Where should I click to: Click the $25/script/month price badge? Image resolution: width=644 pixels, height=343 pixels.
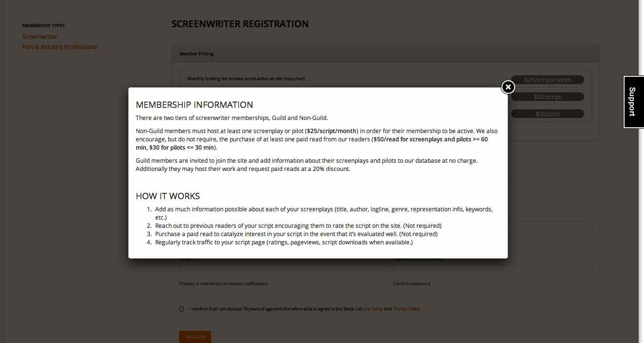[547, 80]
